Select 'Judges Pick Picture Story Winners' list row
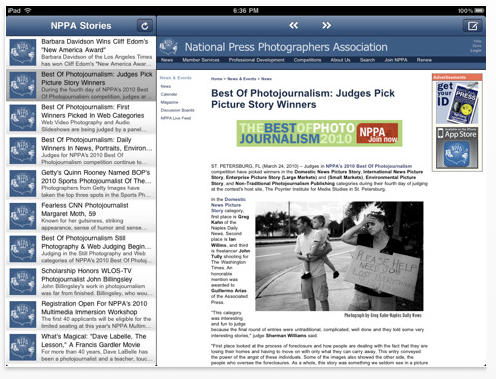 [x=81, y=85]
